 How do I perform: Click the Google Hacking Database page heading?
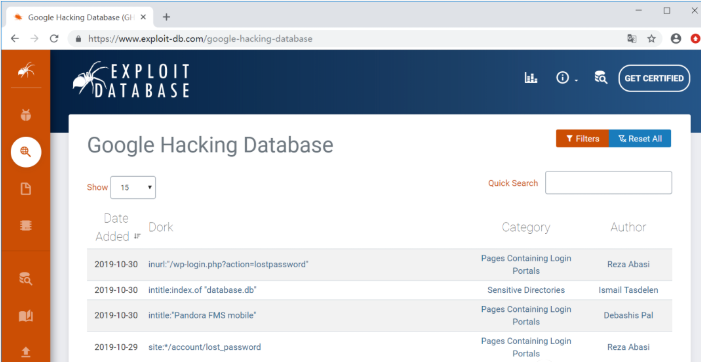pyautogui.click(x=210, y=145)
